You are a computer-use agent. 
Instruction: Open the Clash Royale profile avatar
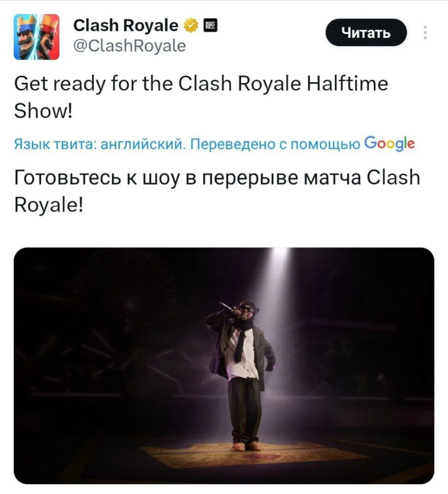click(x=36, y=37)
